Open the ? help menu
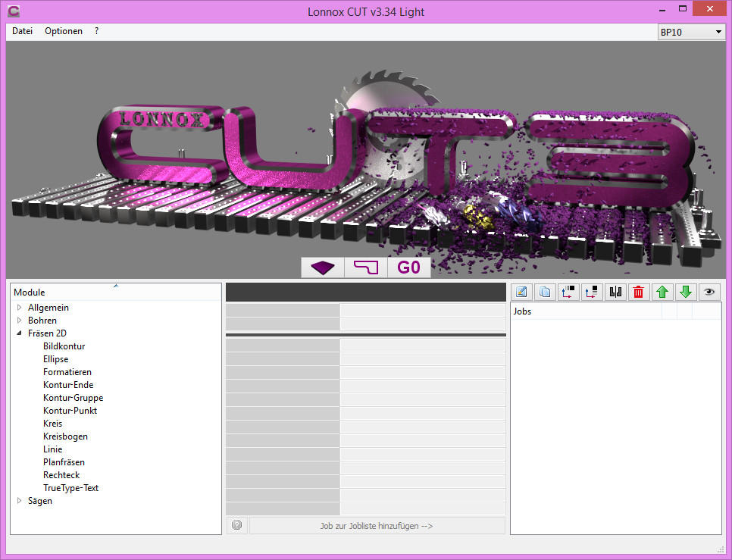Screen dimensions: 732x560 point(96,31)
